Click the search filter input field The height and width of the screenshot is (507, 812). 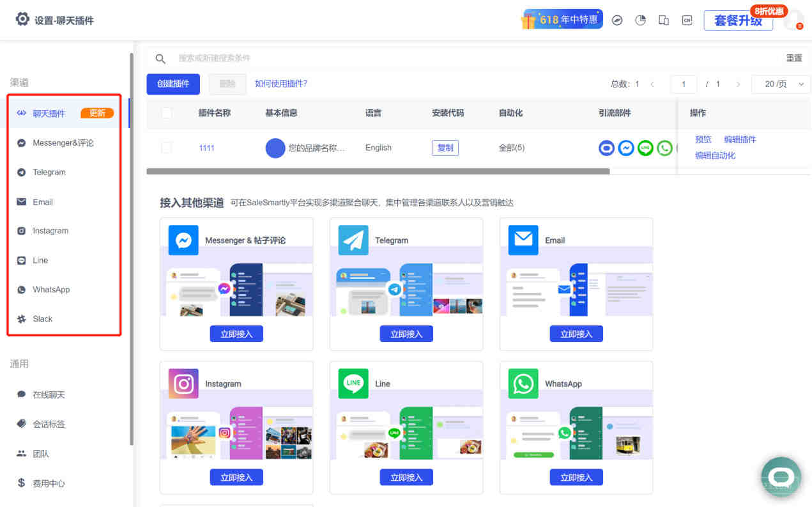tap(447, 58)
